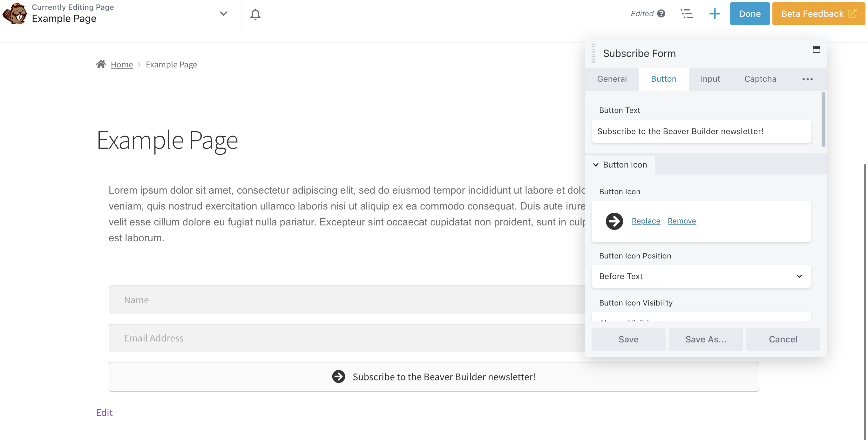Image resolution: width=868 pixels, height=440 pixels.
Task: Click the Edited help question mark icon
Action: 661,13
